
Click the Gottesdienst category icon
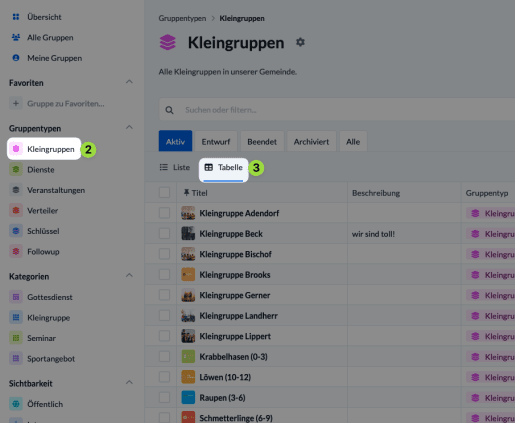click(x=16, y=297)
